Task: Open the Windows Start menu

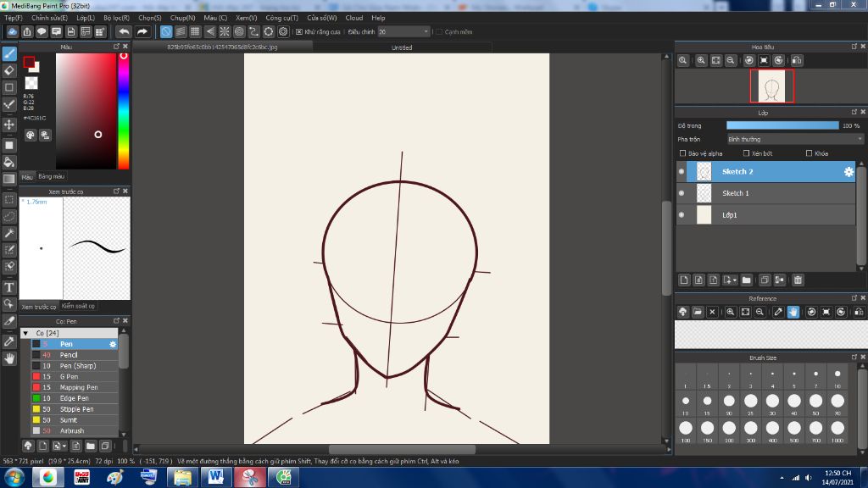Action: (14, 477)
